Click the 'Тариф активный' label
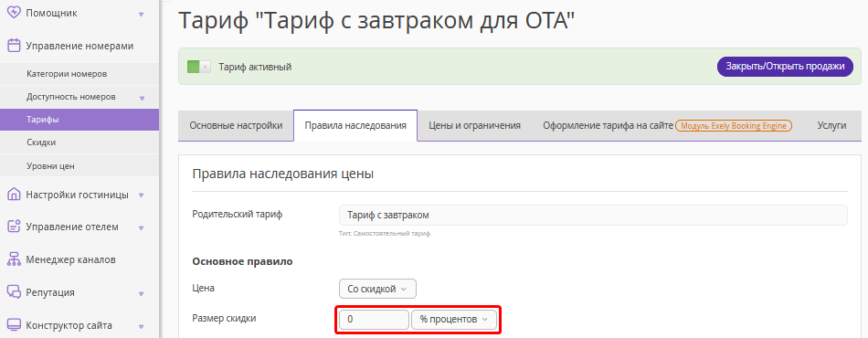868x338 pixels. tap(255, 67)
